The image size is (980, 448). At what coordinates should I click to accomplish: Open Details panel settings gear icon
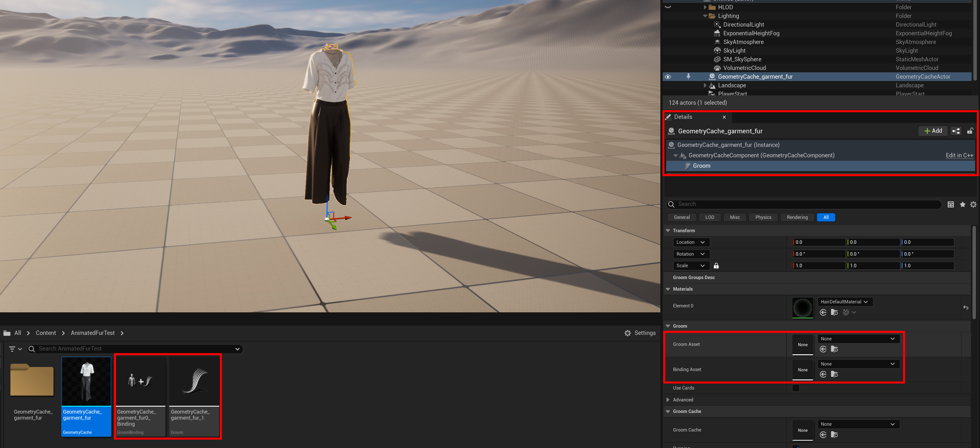click(973, 204)
